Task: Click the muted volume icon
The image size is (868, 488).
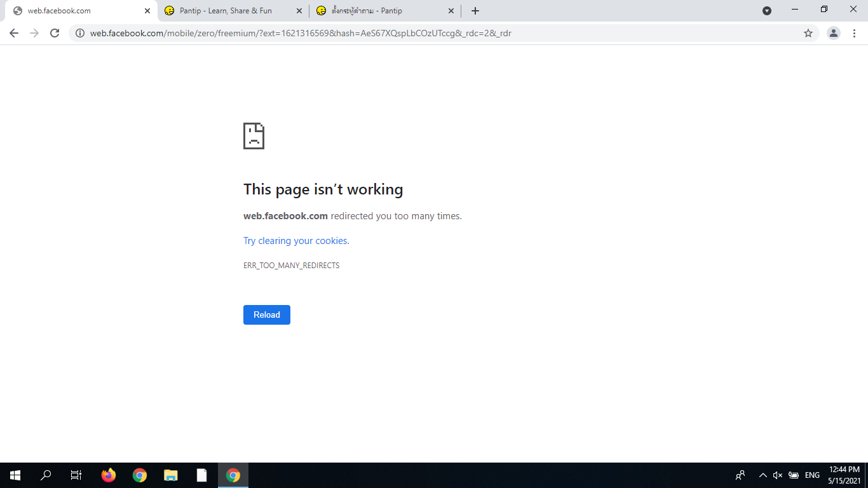Action: coord(778,475)
